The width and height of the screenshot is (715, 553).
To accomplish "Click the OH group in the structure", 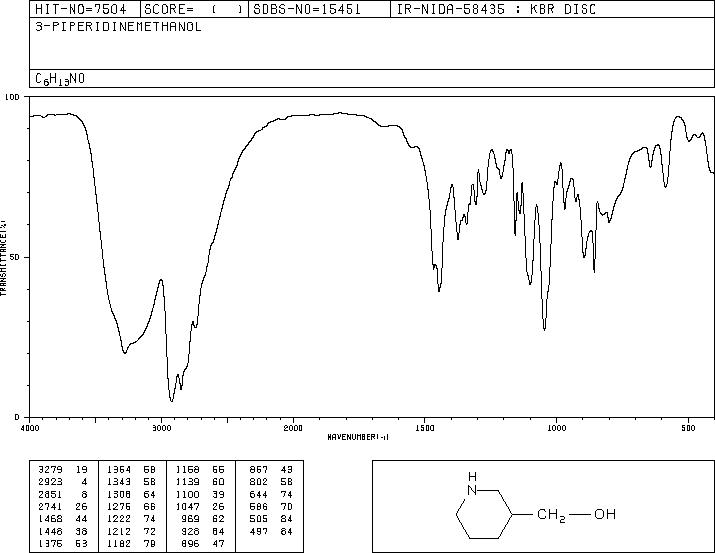I will tap(605, 514).
